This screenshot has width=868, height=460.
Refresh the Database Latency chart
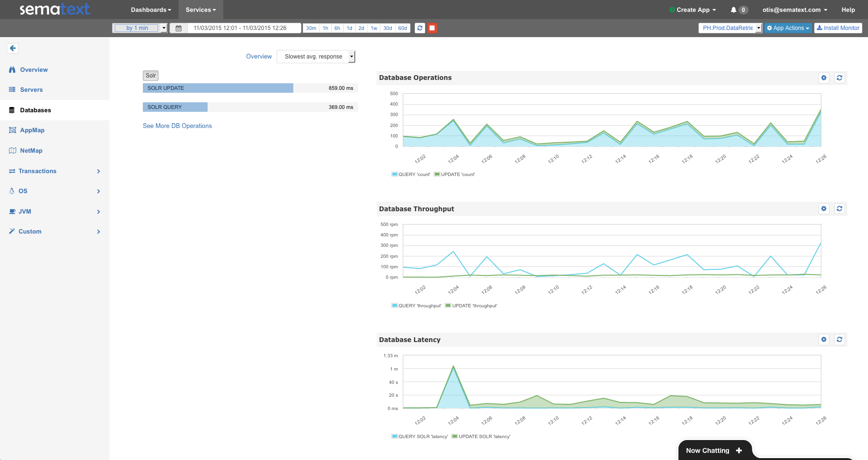click(x=840, y=339)
